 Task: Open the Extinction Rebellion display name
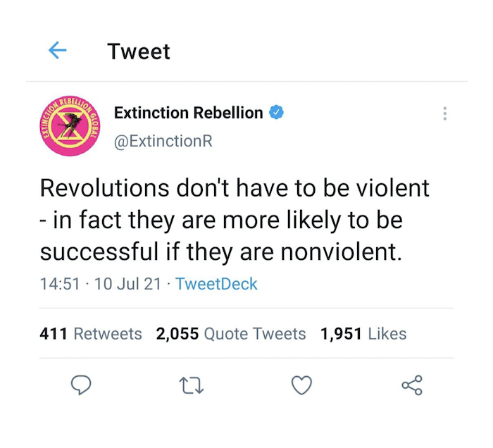click(x=188, y=113)
